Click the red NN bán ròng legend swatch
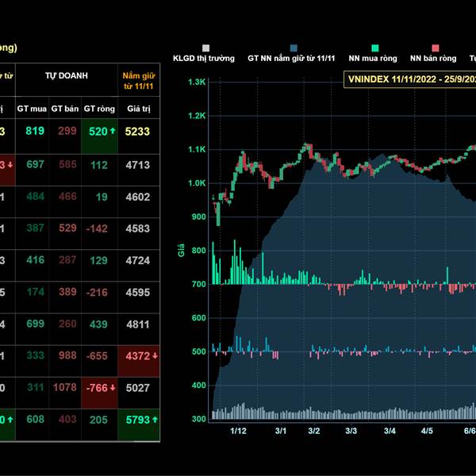Viewport: 476px width, 476px height. pos(436,48)
